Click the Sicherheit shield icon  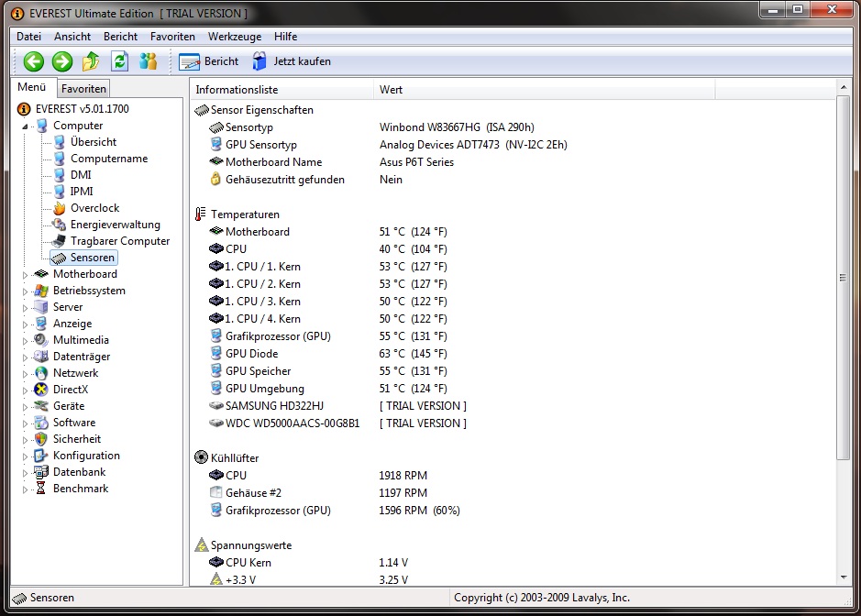click(41, 439)
